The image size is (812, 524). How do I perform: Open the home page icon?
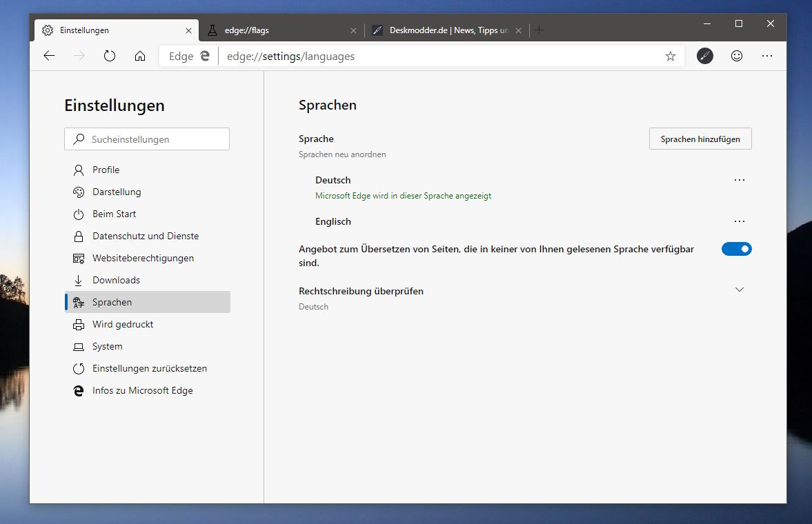pos(140,56)
